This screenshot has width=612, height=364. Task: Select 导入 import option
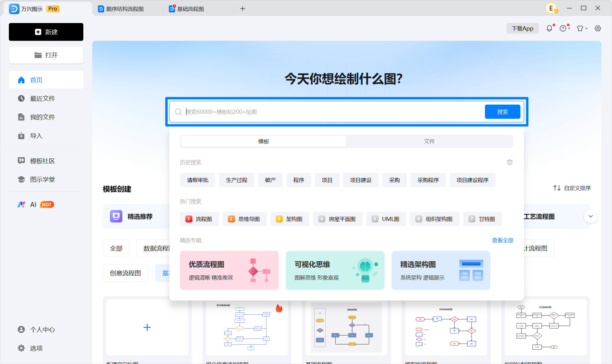tap(46, 136)
